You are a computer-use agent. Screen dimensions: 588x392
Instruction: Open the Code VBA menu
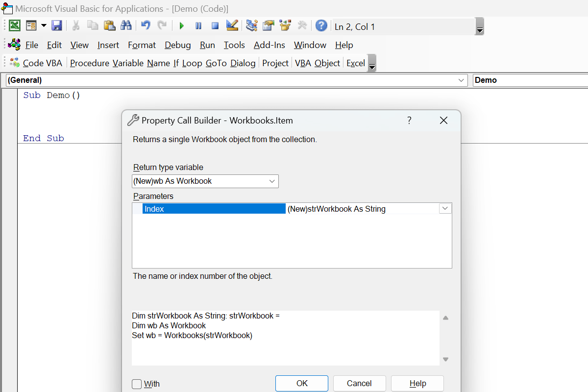[x=36, y=63]
